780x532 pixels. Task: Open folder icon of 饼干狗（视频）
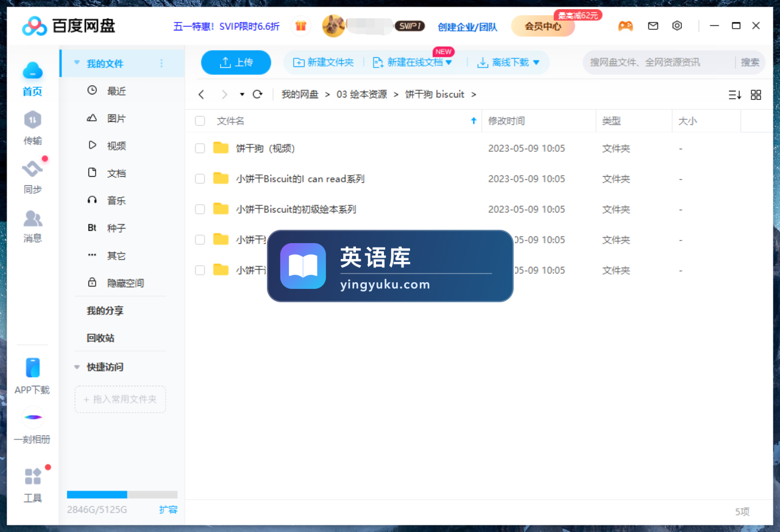pyautogui.click(x=221, y=148)
